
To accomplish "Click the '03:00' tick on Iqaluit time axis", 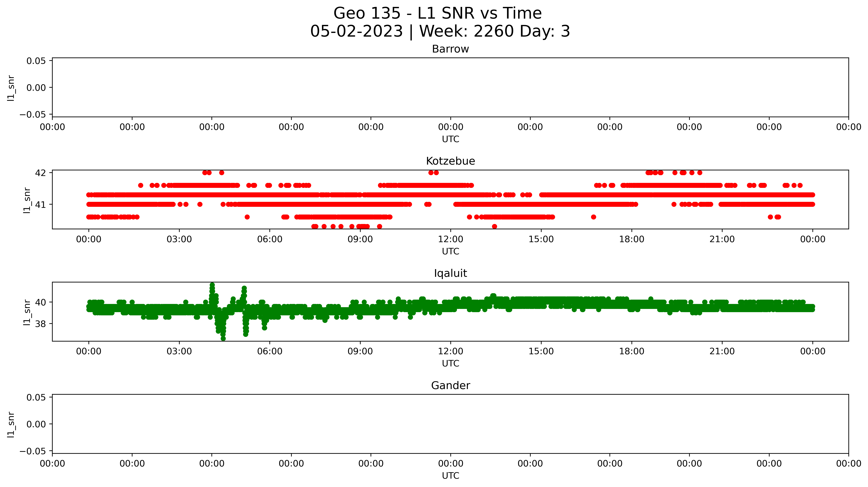I will 179,351.
